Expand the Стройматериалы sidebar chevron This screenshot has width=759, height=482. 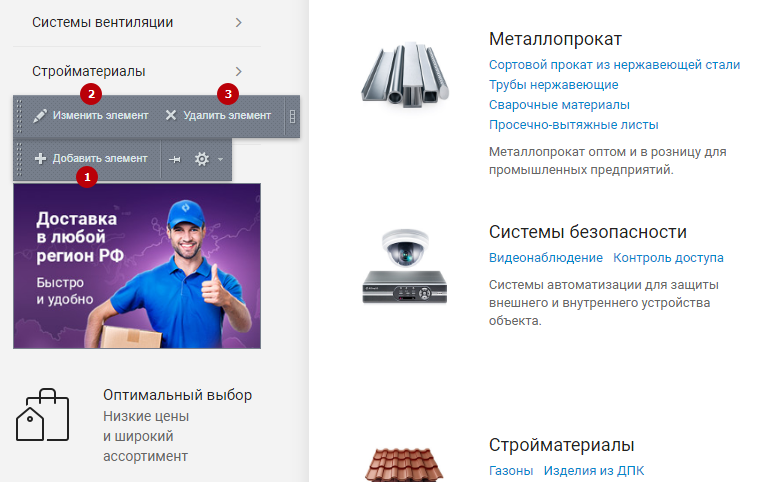pos(238,71)
